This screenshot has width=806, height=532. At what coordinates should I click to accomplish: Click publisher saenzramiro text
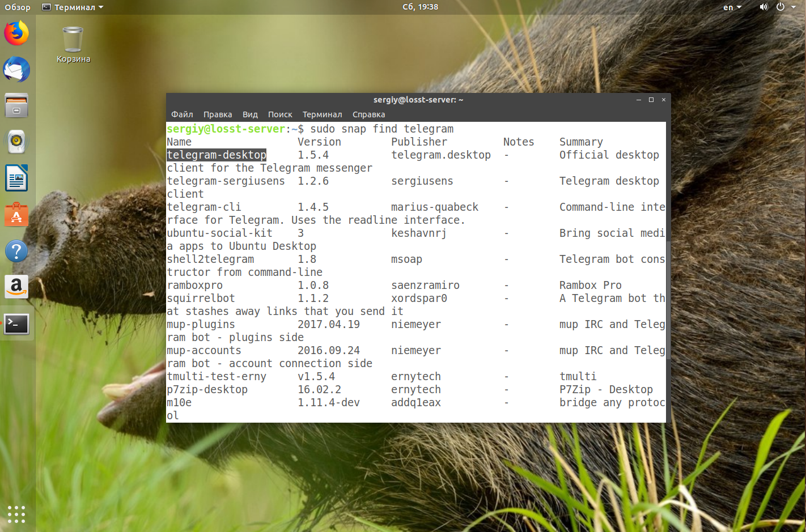(x=425, y=285)
